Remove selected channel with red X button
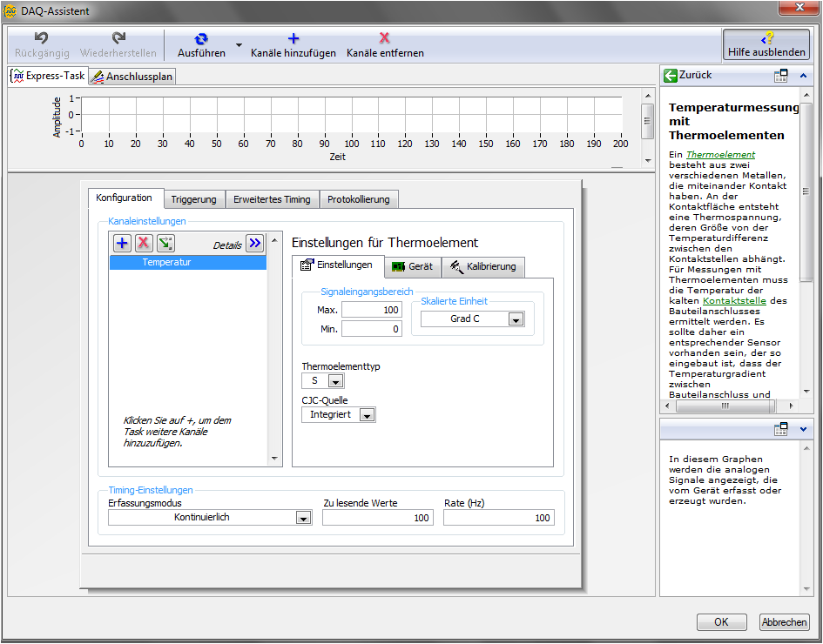This screenshot has width=823, height=644. point(144,244)
